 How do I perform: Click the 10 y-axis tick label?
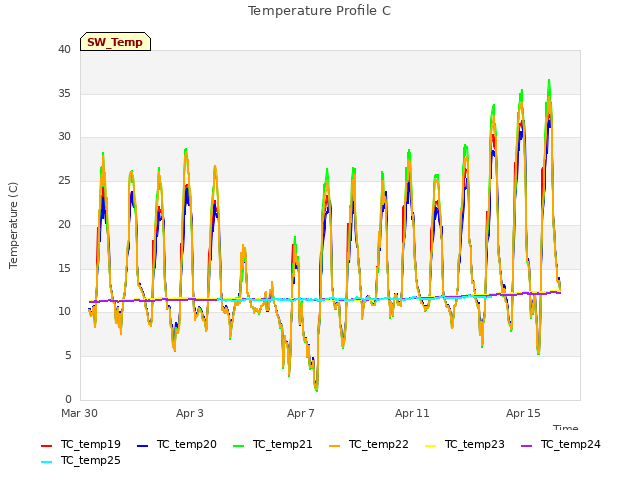click(x=64, y=312)
